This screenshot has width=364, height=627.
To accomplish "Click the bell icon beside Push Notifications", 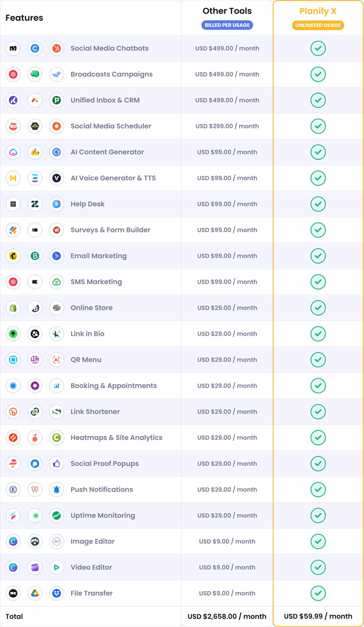I will point(57,489).
